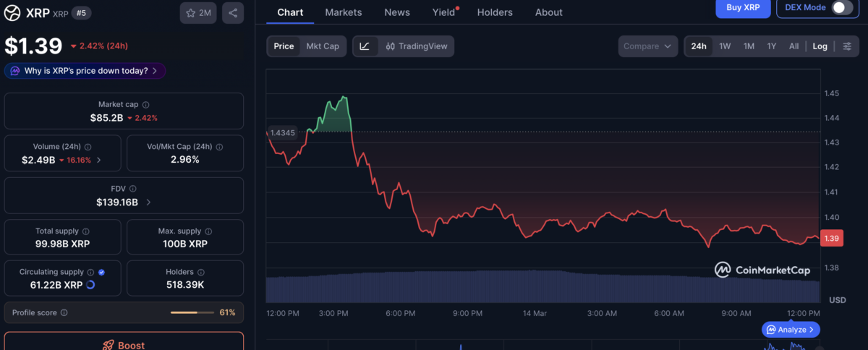
Task: Click the $139.16B FDV value
Action: 117,202
